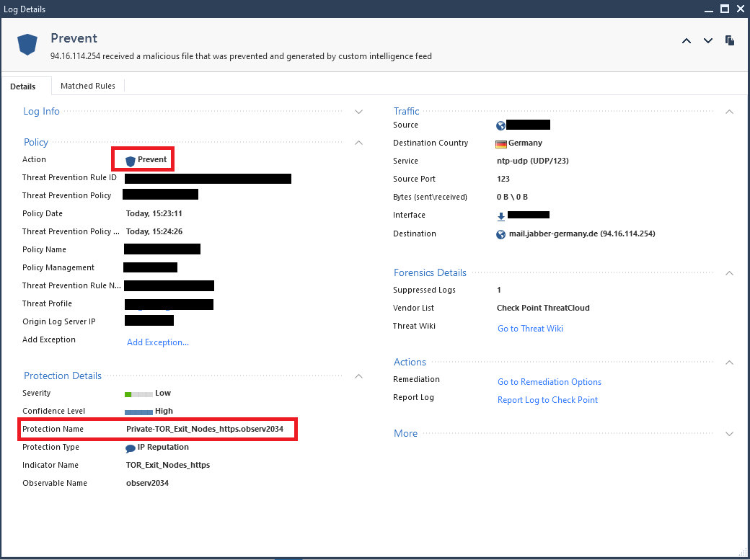The width and height of the screenshot is (750, 560).
Task: Click Go to Remediation Options
Action: (x=549, y=381)
